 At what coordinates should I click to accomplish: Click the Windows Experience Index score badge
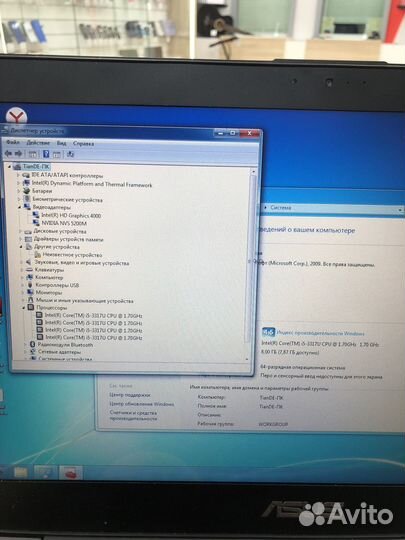268,332
